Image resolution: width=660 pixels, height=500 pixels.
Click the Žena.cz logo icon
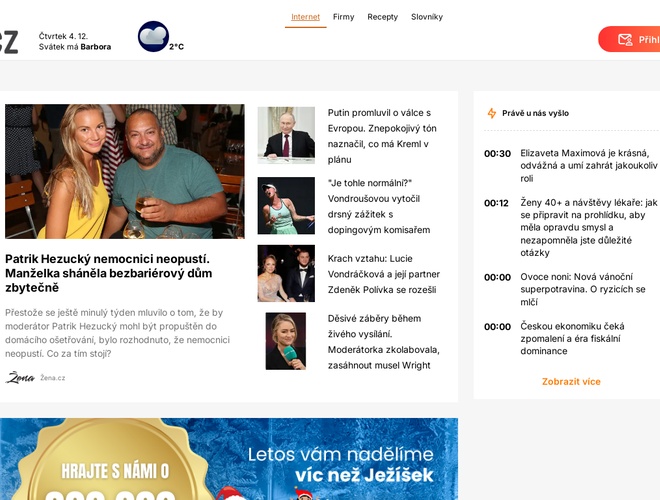click(20, 378)
